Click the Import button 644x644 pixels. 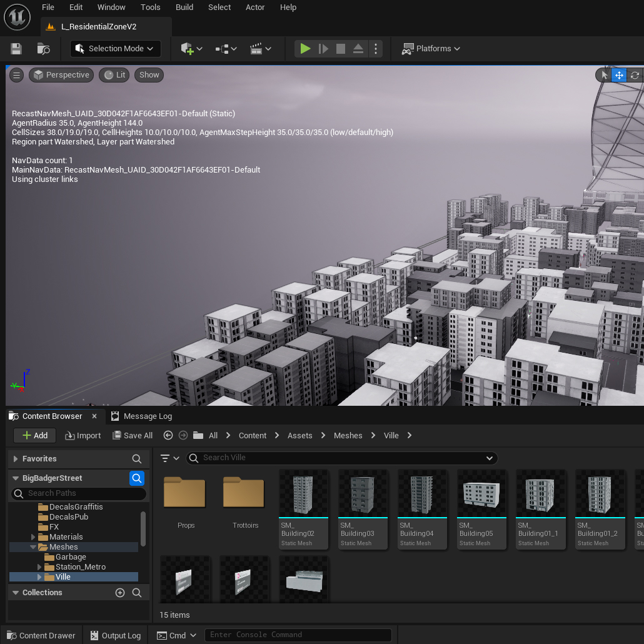(83, 435)
